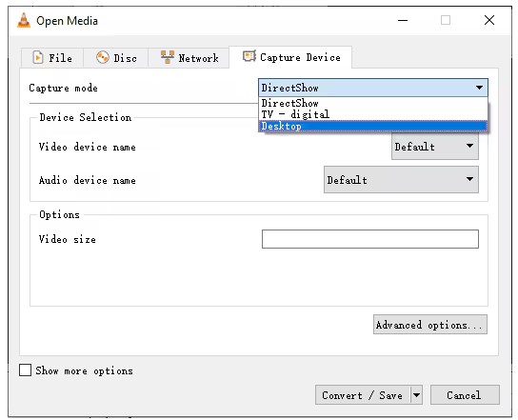Cancel the Open Media dialog
518x420 pixels.
click(465, 395)
